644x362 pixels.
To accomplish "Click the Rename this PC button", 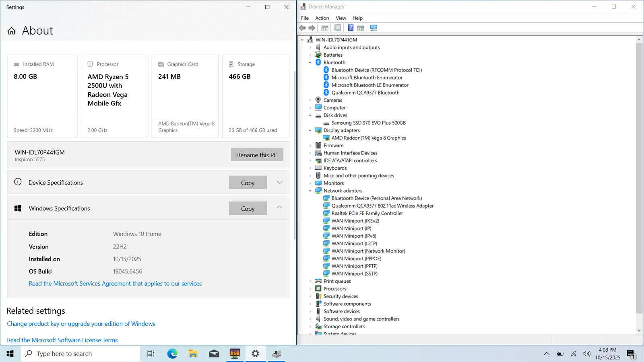I will [x=257, y=155].
